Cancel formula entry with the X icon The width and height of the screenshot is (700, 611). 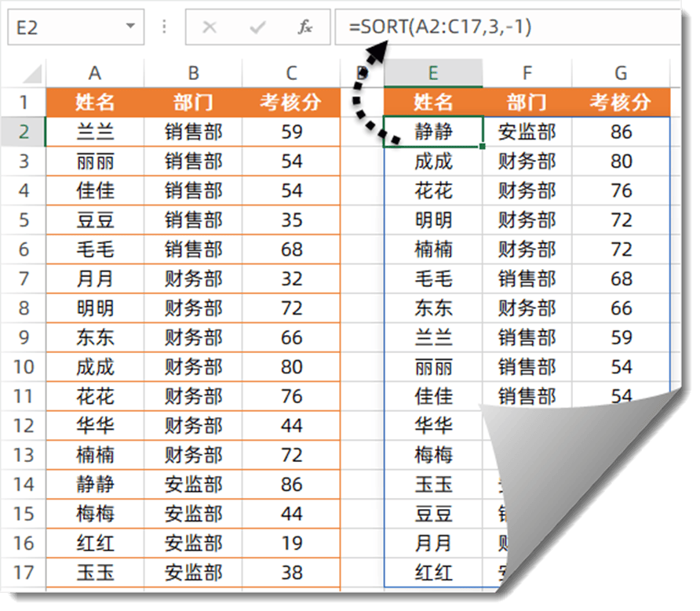[210, 27]
